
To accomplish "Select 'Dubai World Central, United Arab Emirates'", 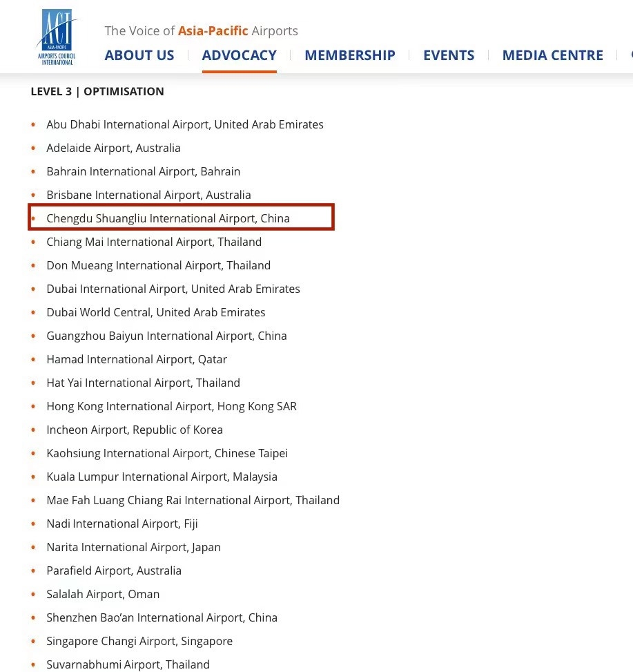I will (156, 312).
